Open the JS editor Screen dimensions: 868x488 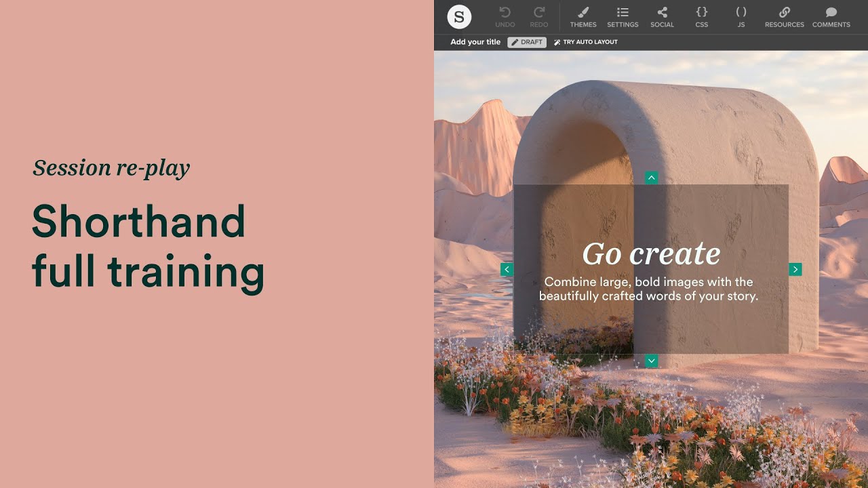point(741,17)
